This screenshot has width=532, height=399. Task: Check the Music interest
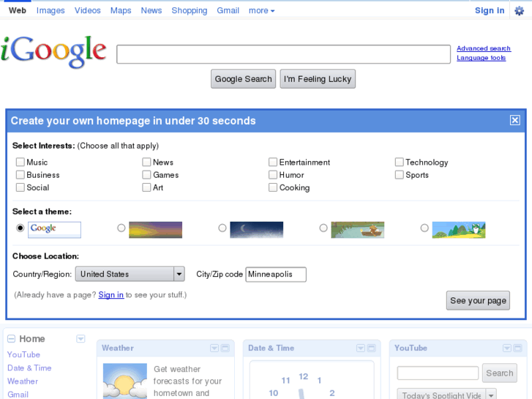click(20, 162)
